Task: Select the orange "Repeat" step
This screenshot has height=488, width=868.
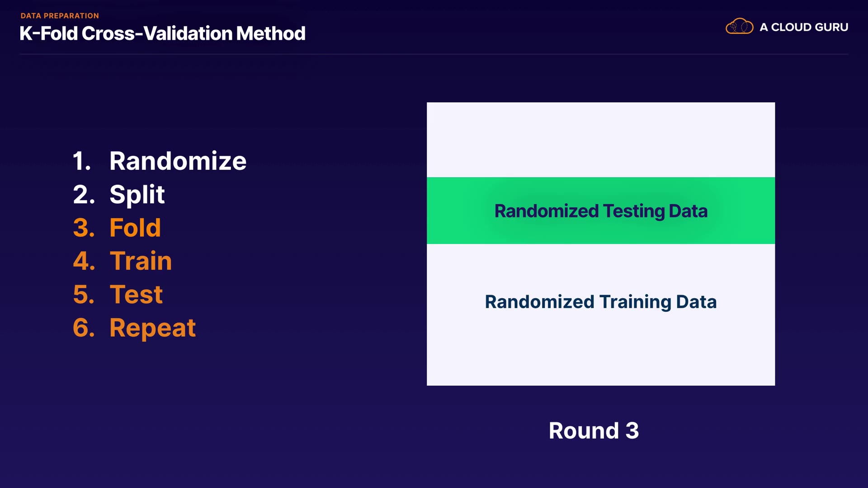Action: click(152, 328)
